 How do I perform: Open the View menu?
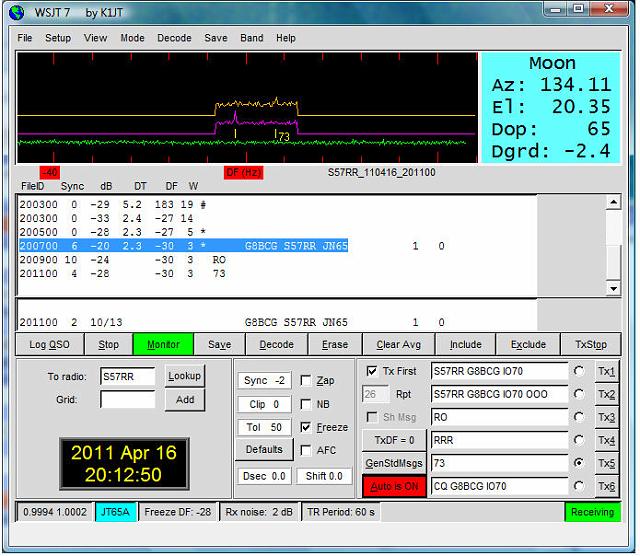coord(96,38)
